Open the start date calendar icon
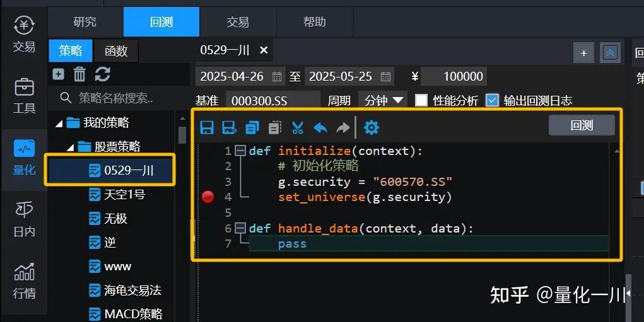 tap(278, 76)
